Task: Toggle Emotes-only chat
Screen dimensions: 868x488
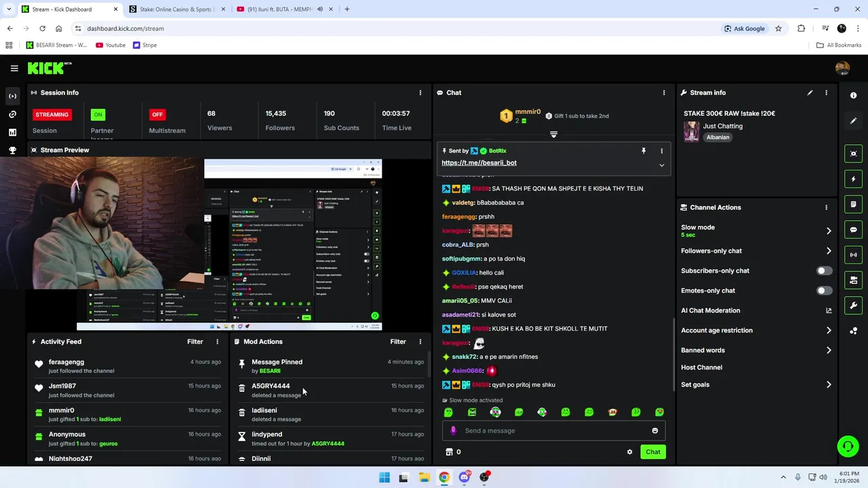Action: point(824,291)
